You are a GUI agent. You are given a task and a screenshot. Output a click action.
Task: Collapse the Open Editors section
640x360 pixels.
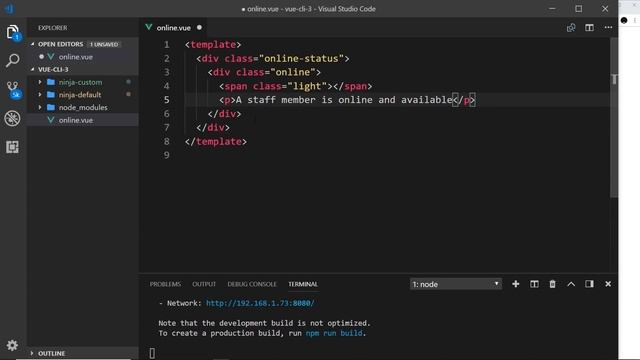click(33, 44)
